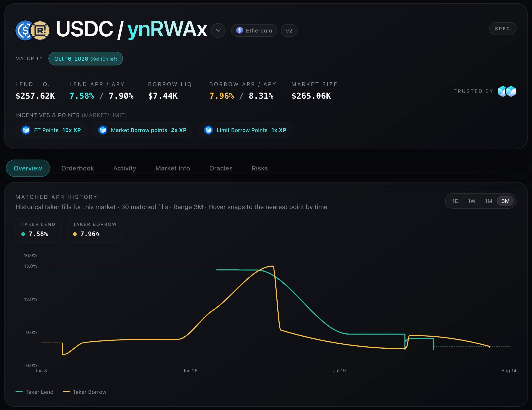532x410 pixels.
Task: Click the v2 version badge
Action: [x=289, y=30]
